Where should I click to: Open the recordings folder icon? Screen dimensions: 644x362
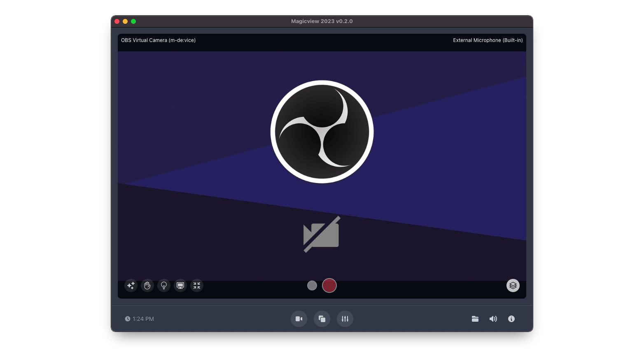(x=475, y=319)
